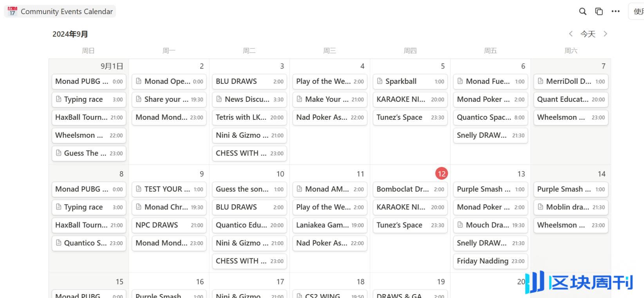Open Mouch Dra... event at 19:30
This screenshot has height=298, width=644.
(490, 225)
